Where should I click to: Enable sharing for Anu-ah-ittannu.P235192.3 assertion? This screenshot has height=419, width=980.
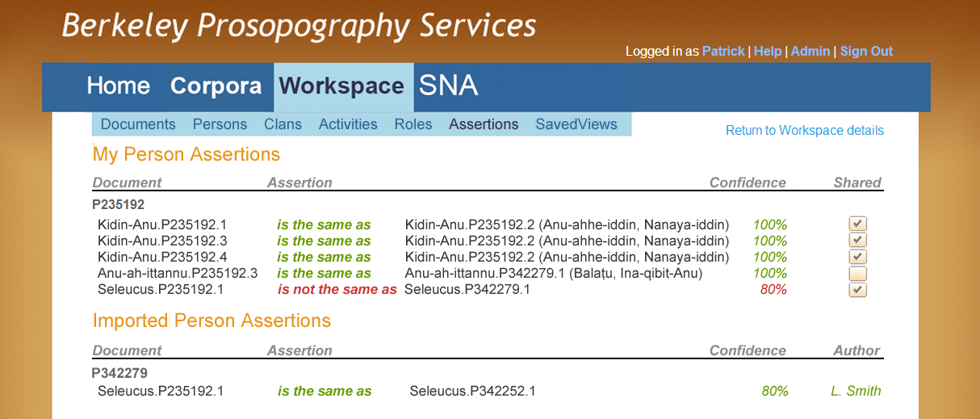pos(857,273)
